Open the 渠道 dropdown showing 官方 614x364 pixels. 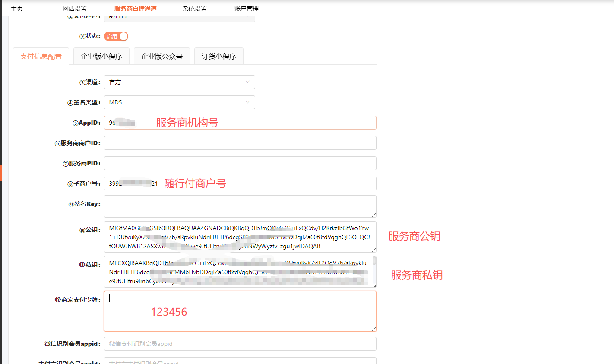[x=179, y=82]
